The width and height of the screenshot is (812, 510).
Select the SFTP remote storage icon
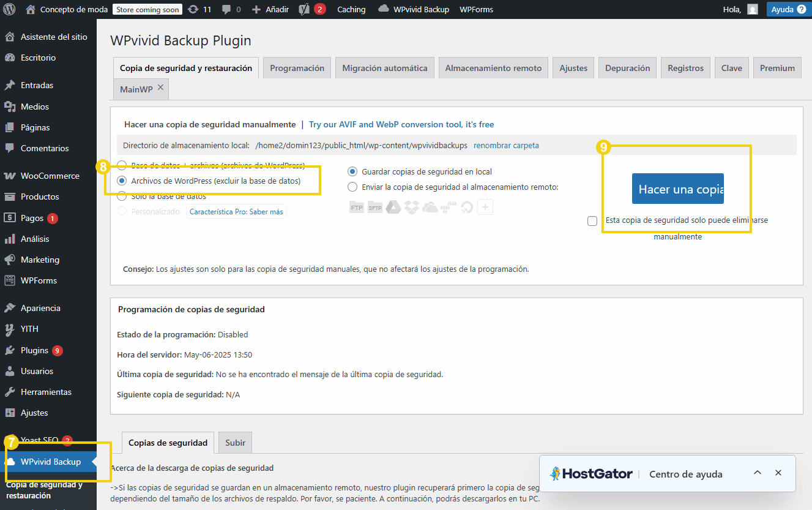[375, 208]
